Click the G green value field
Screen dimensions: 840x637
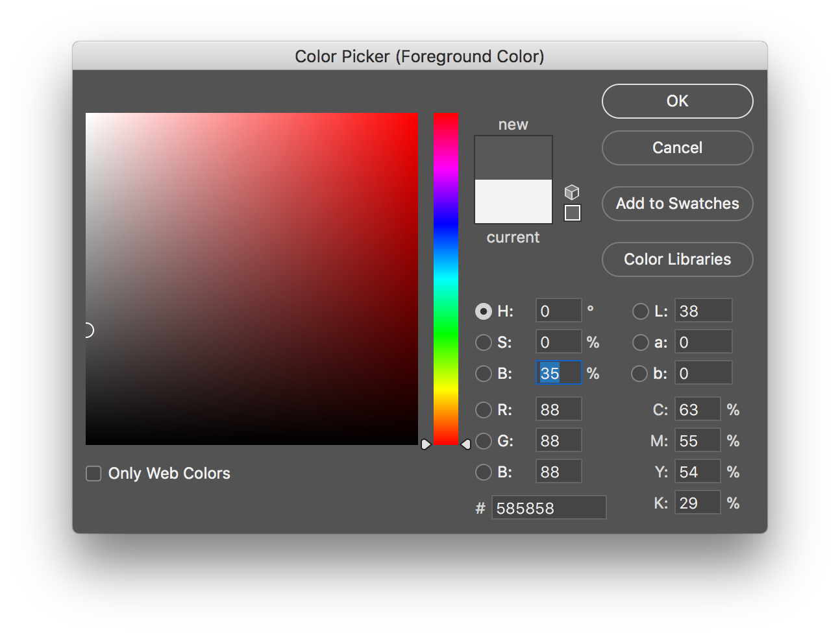coord(559,440)
